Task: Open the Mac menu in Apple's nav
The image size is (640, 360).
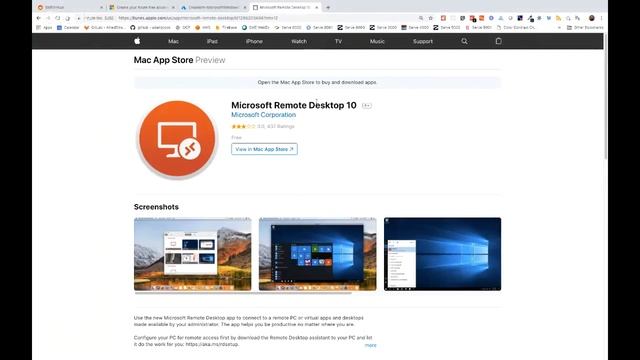Action: point(173,41)
